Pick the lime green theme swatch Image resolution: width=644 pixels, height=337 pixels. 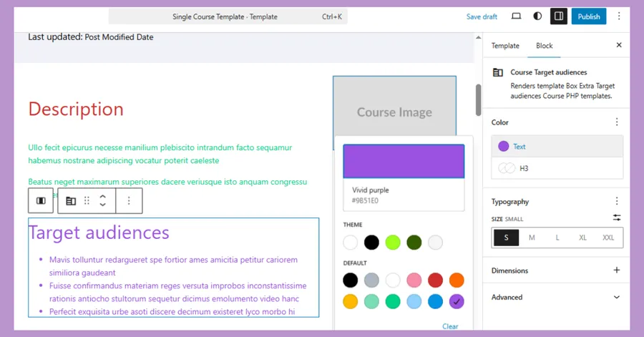[x=393, y=242]
